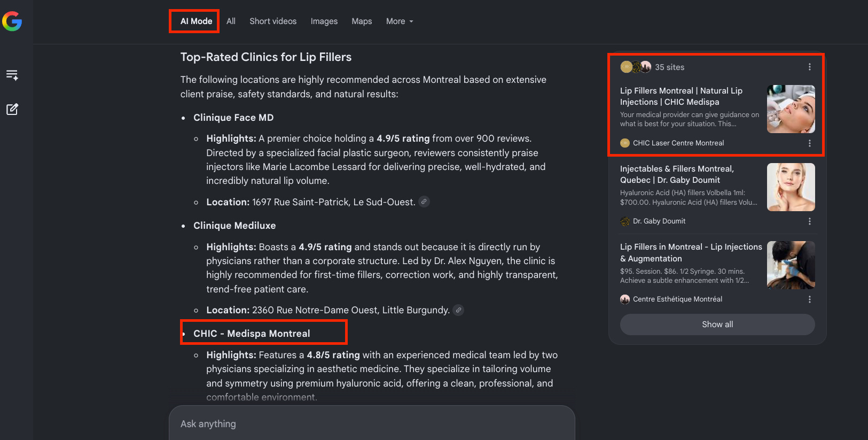Screen dimensions: 868x440
Task: Open the CHIC Medispa facial injection thumbnail
Action: tap(791, 109)
